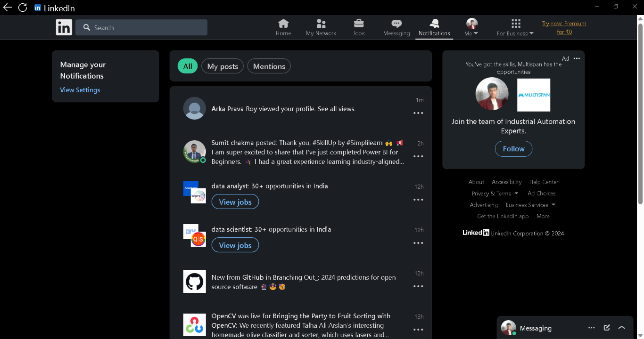Reload page with the refresh icon
Viewport: 644px width, 339px height.
pos(22,8)
